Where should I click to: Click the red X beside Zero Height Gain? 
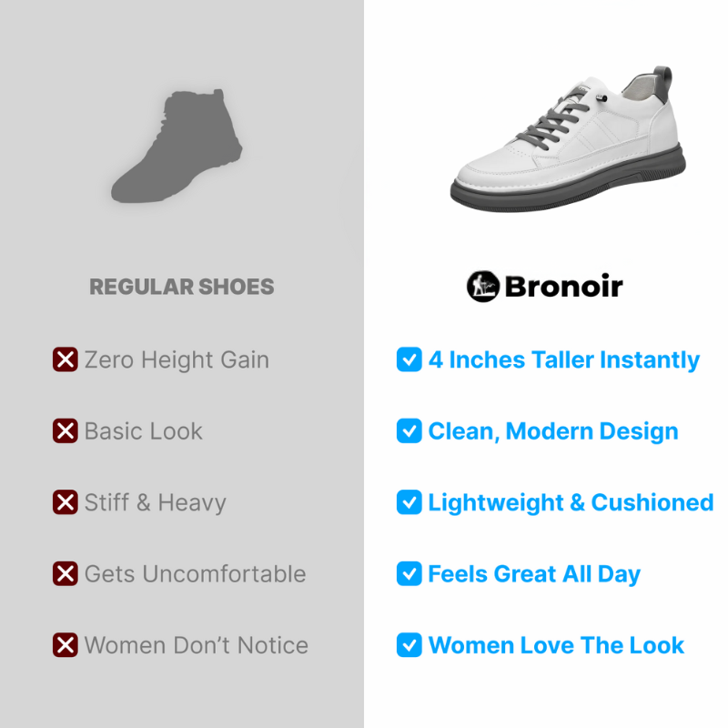[x=65, y=359]
